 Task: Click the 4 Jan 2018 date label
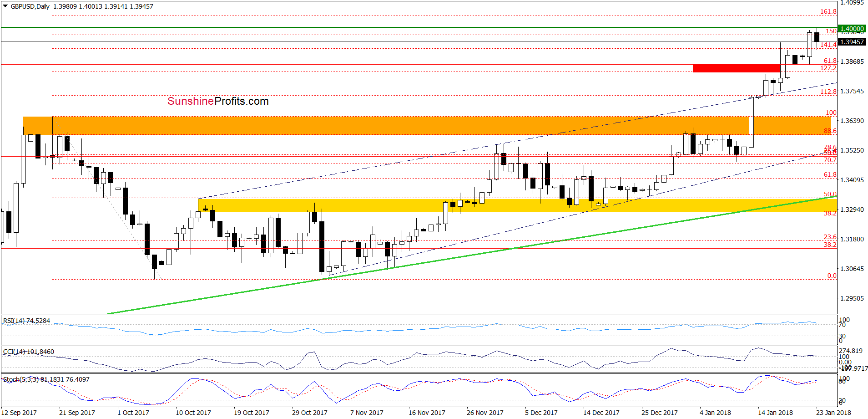(716, 413)
